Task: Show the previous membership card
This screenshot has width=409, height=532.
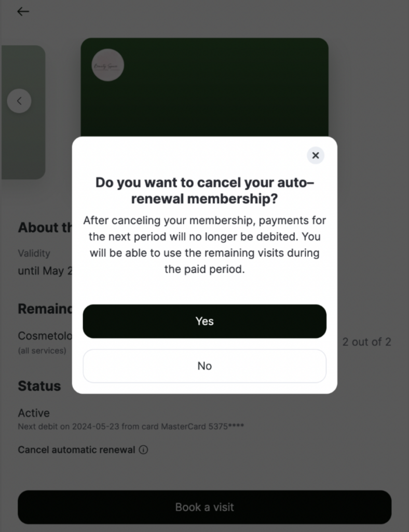Action: [x=19, y=101]
